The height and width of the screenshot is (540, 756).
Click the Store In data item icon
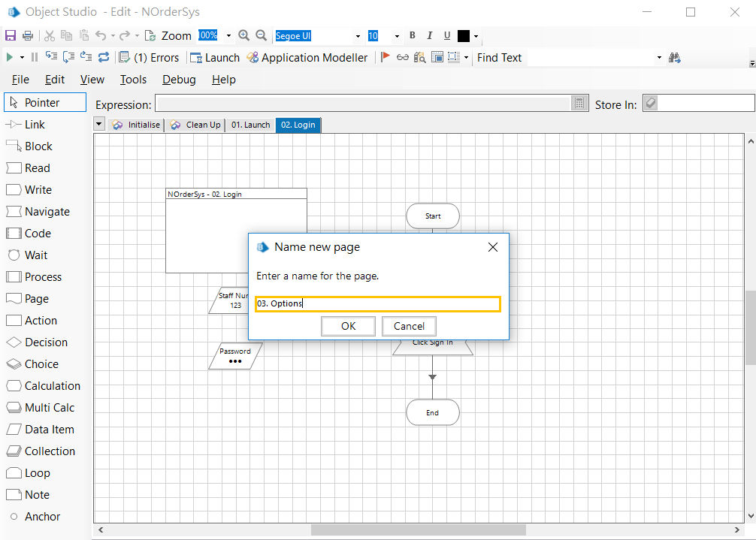pyautogui.click(x=650, y=103)
